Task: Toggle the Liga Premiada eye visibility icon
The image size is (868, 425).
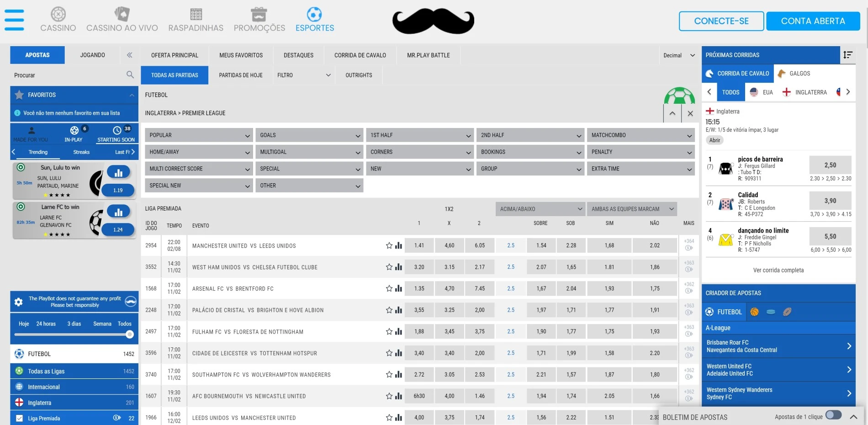Action: [x=117, y=418]
